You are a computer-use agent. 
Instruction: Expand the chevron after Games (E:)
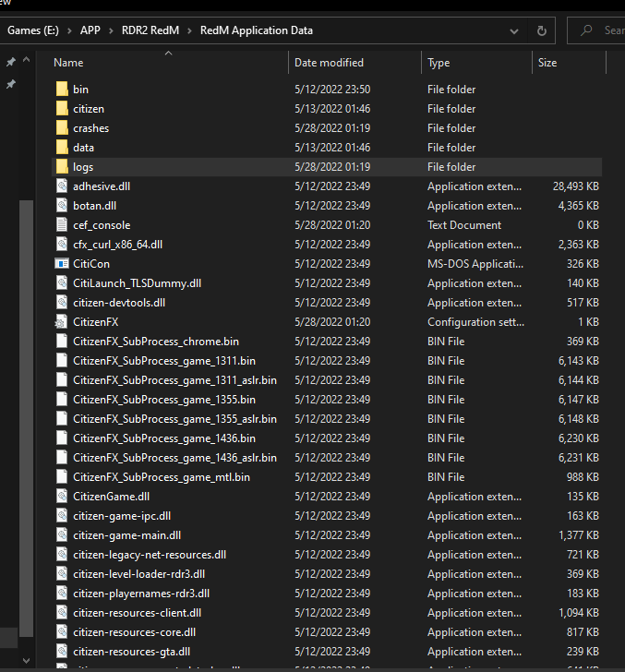coord(69,30)
